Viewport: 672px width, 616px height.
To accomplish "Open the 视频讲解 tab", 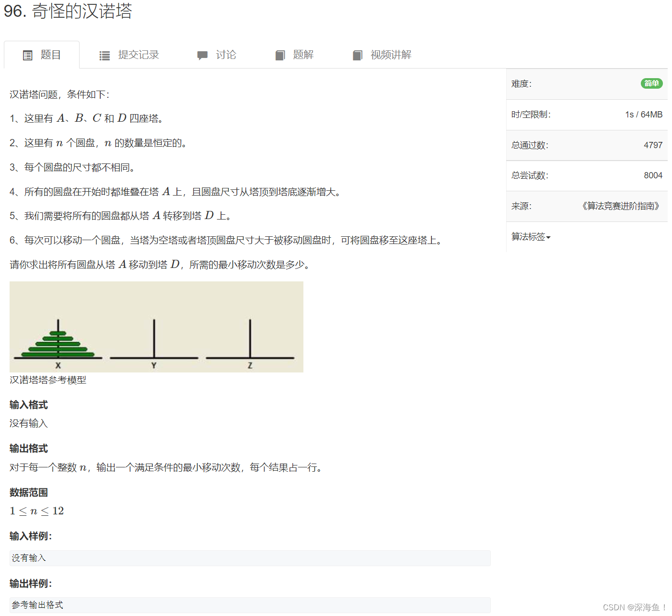I will pyautogui.click(x=382, y=55).
